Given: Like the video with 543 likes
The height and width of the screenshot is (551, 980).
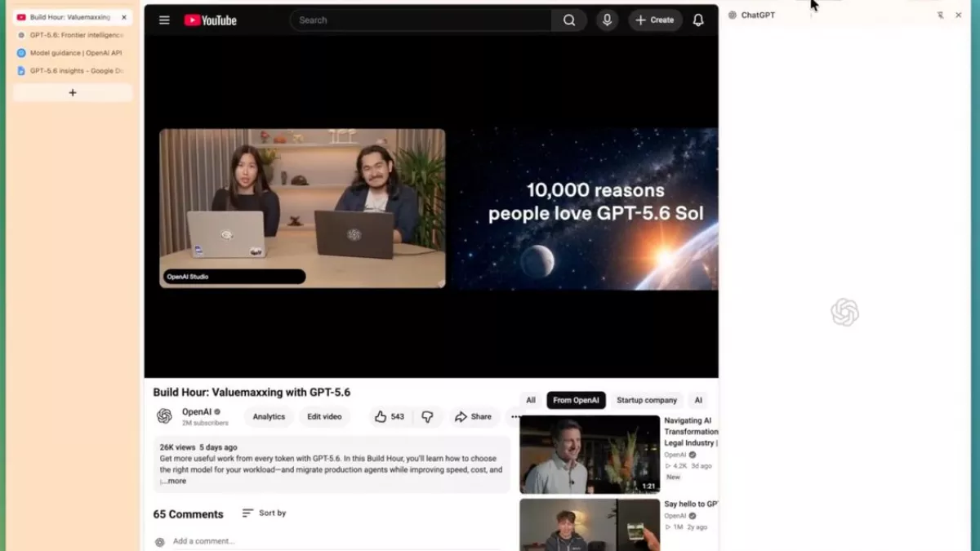Looking at the screenshot, I should tap(390, 416).
